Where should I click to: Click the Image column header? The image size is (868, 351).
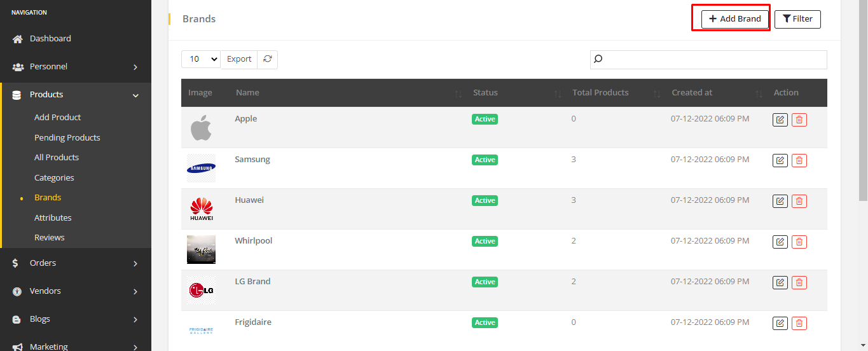200,93
